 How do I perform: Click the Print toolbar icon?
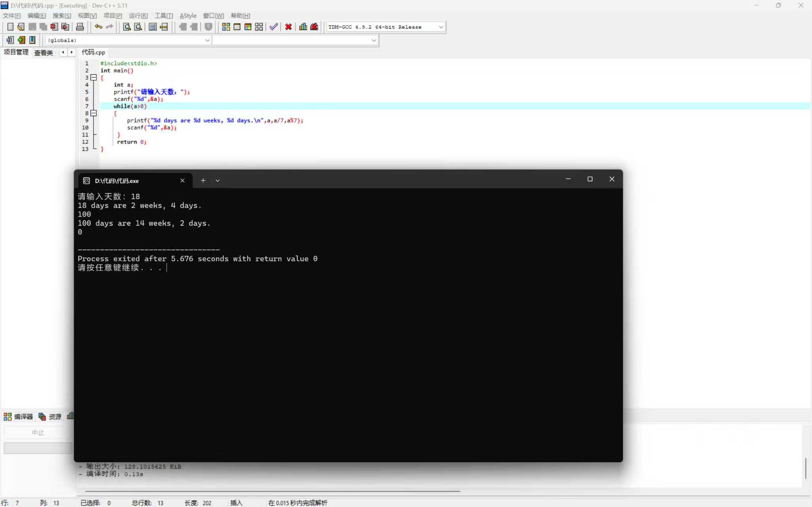click(80, 27)
